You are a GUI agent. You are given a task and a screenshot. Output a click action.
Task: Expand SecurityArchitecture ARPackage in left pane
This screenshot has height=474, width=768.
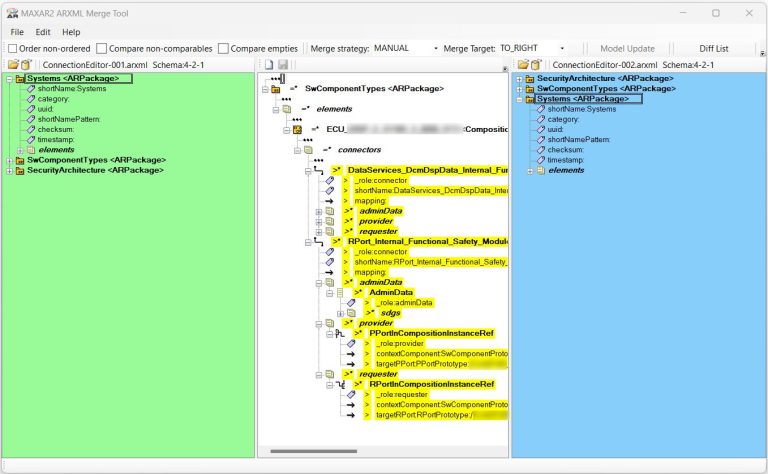(9, 171)
